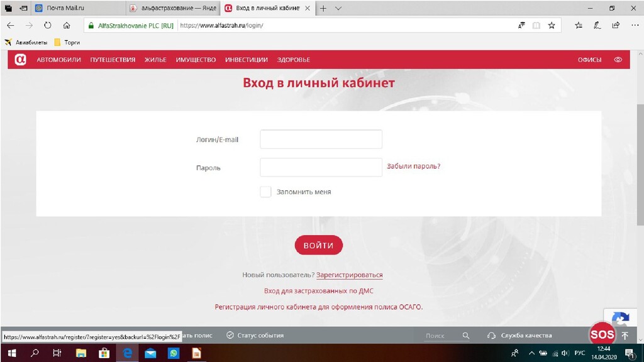Open File Explorer from taskbar

(81, 353)
